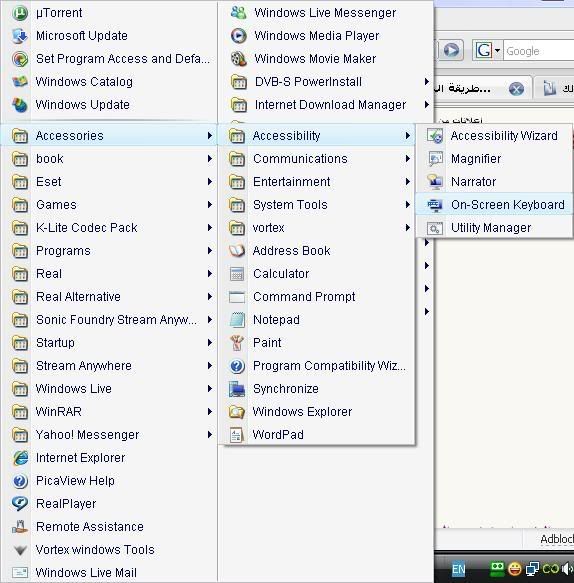Launch µTorrent from programs list
The width and height of the screenshot is (574, 583).
[110, 13]
